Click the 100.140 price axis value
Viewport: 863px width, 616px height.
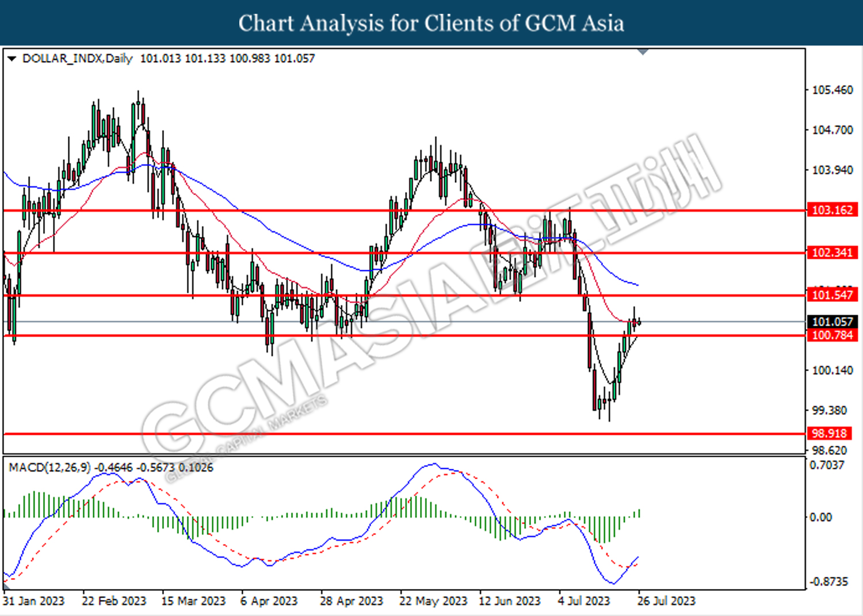pos(832,370)
